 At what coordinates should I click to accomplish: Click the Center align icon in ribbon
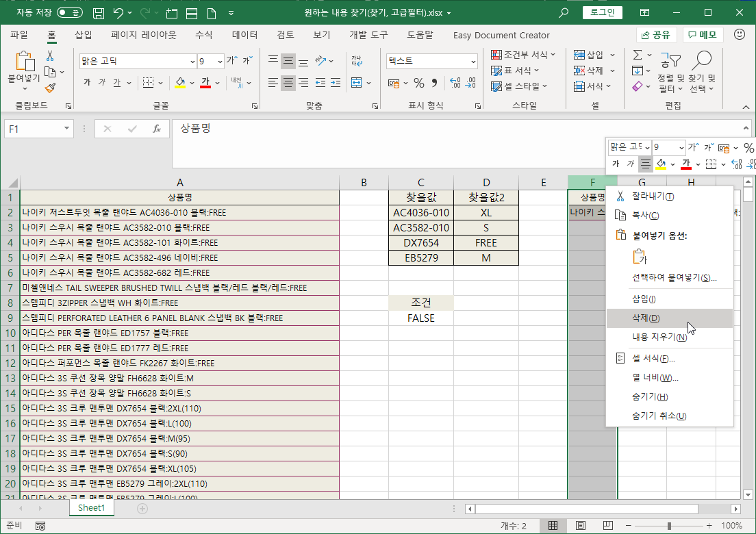(x=288, y=83)
